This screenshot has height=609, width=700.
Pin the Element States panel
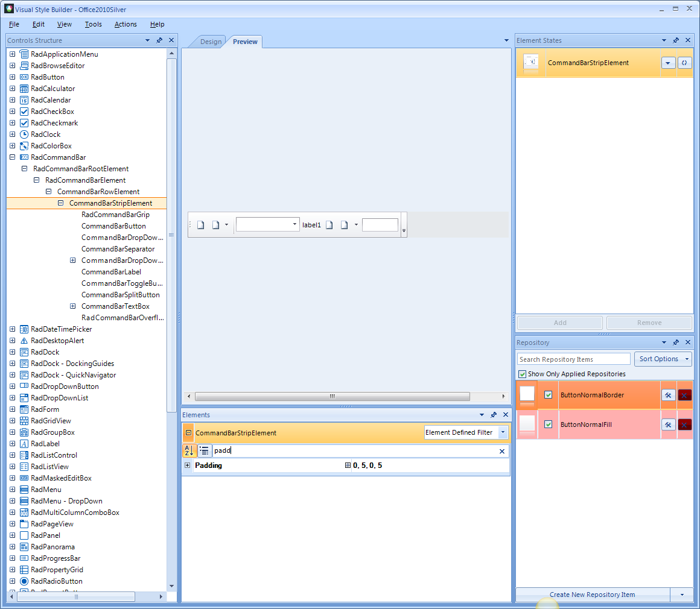676,40
